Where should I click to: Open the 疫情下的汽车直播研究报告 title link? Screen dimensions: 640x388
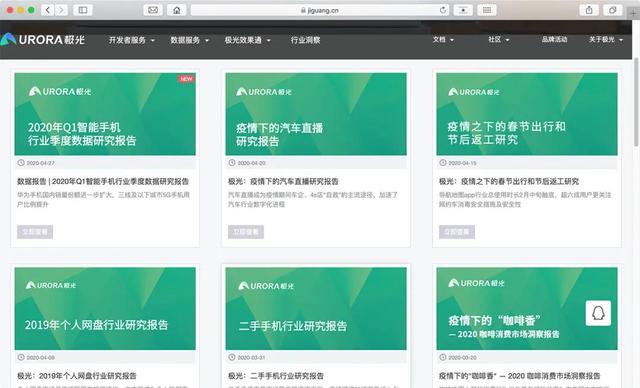tap(283, 181)
